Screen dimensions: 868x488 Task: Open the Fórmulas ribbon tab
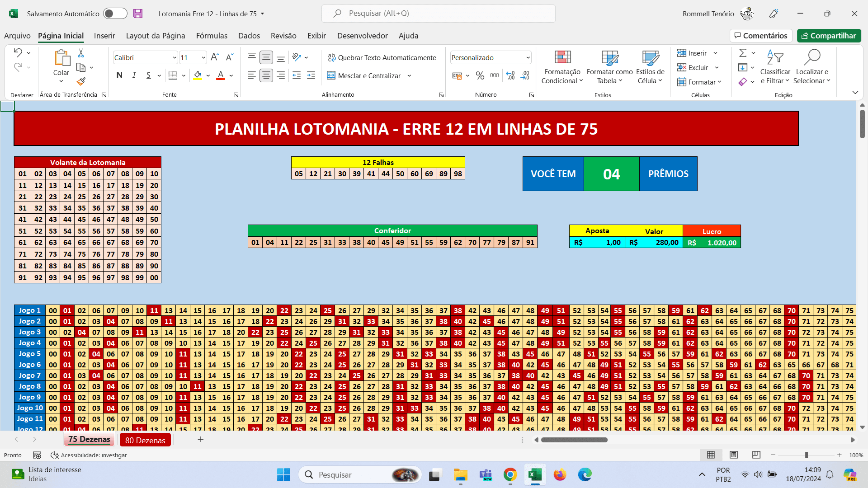[212, 36]
